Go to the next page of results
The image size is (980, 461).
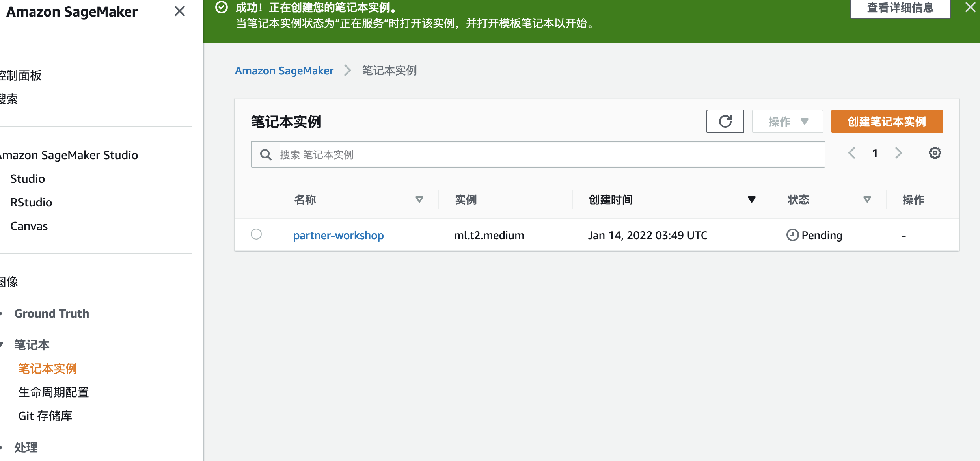click(x=898, y=153)
